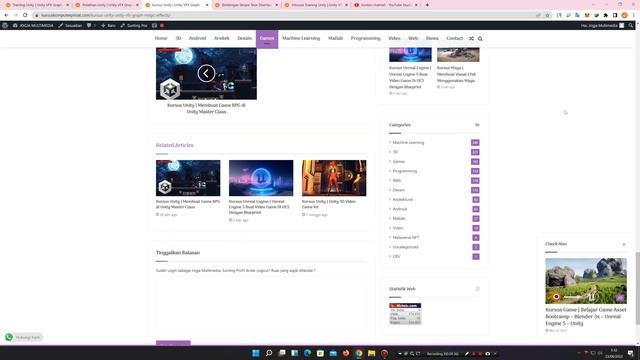Open the Home navigation menu item
Image resolution: width=640 pixels, height=360 pixels.
click(161, 38)
